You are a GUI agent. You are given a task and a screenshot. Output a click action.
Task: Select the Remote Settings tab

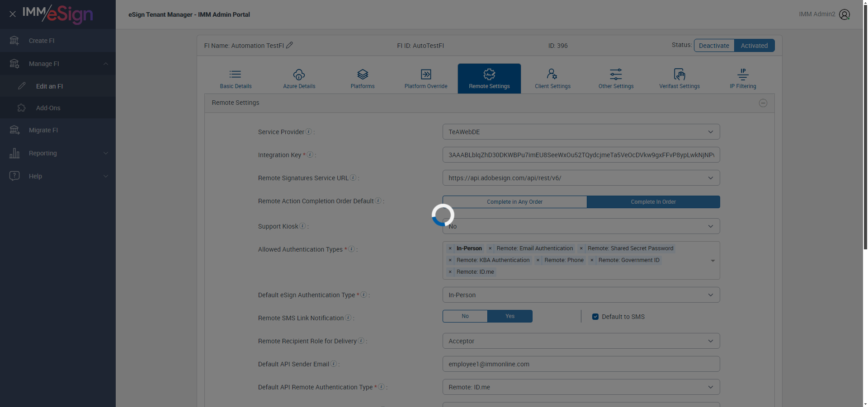pyautogui.click(x=489, y=79)
